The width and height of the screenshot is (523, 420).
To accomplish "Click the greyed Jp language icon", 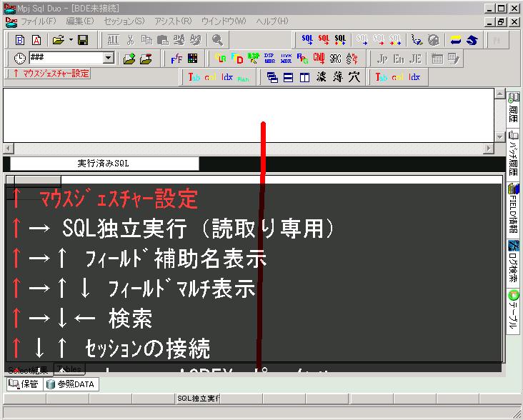I will tap(382, 59).
